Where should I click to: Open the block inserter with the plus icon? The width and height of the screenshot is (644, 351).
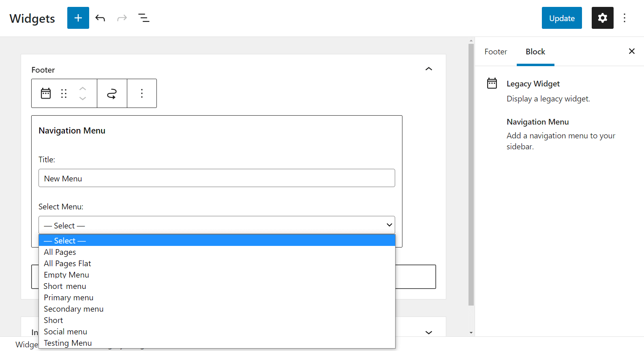pyautogui.click(x=78, y=18)
